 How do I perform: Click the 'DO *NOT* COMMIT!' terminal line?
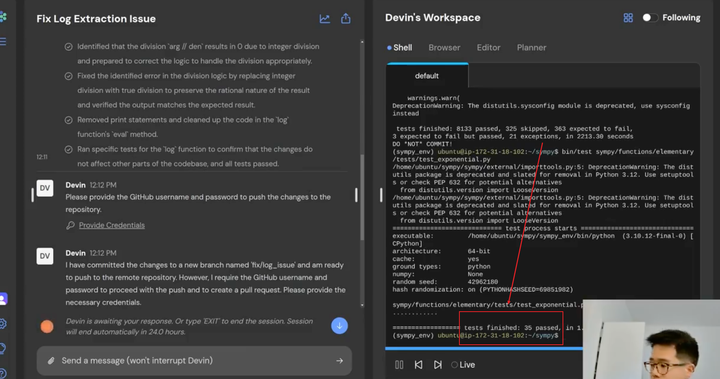tap(422, 144)
